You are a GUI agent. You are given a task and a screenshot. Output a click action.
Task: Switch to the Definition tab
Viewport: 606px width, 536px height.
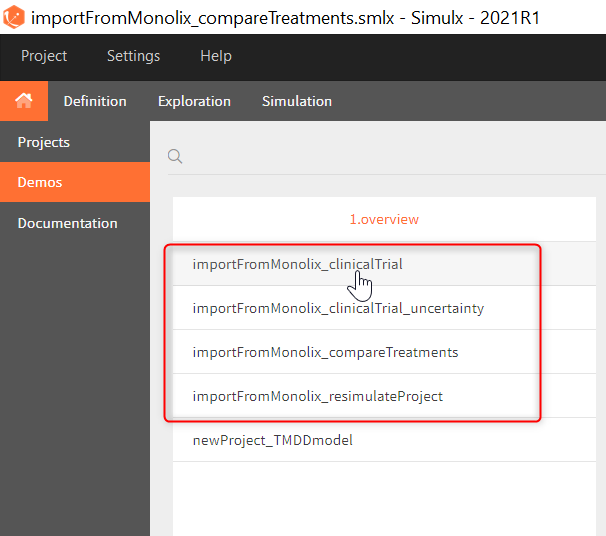(95, 101)
